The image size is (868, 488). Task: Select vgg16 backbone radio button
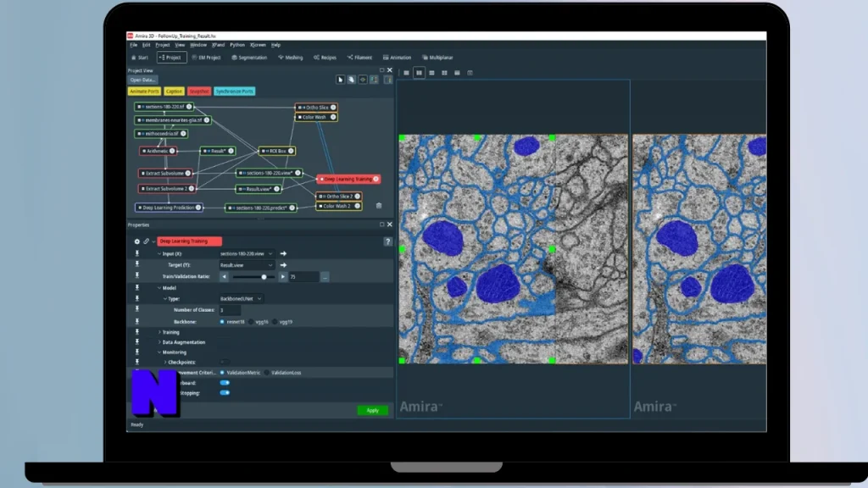(x=251, y=321)
